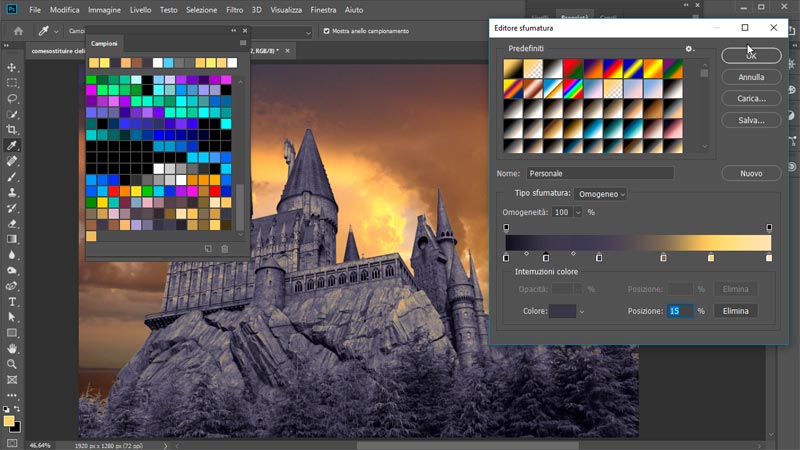The height and width of the screenshot is (450, 800).
Task: Swap foreground and background colors
Action: click(x=17, y=409)
